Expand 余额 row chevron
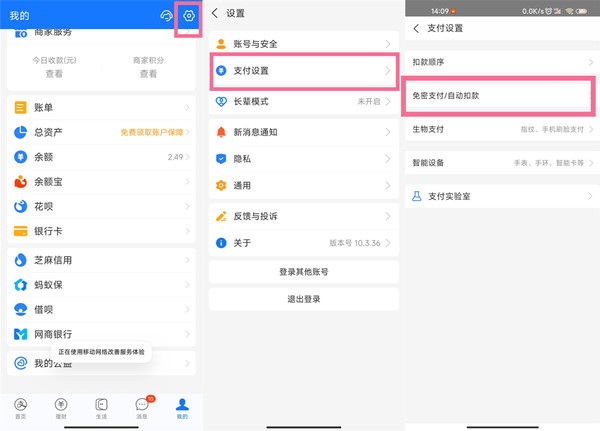The image size is (600, 431). pos(187,157)
